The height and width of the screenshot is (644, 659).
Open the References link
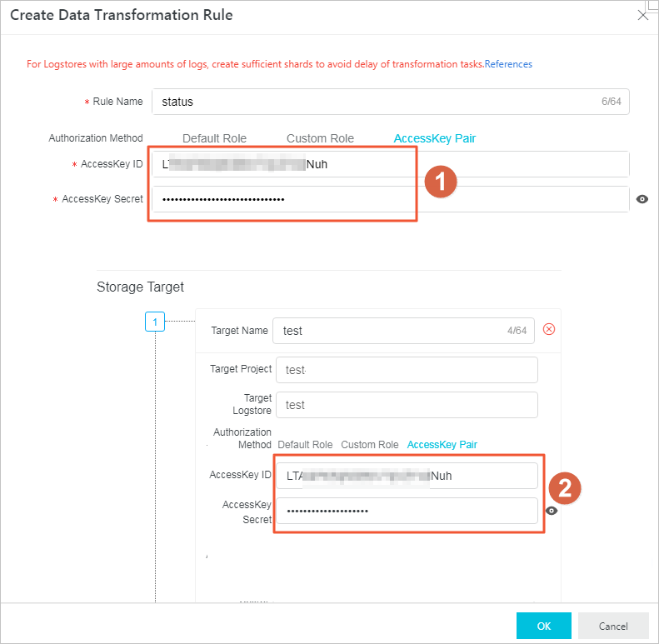[x=508, y=64]
